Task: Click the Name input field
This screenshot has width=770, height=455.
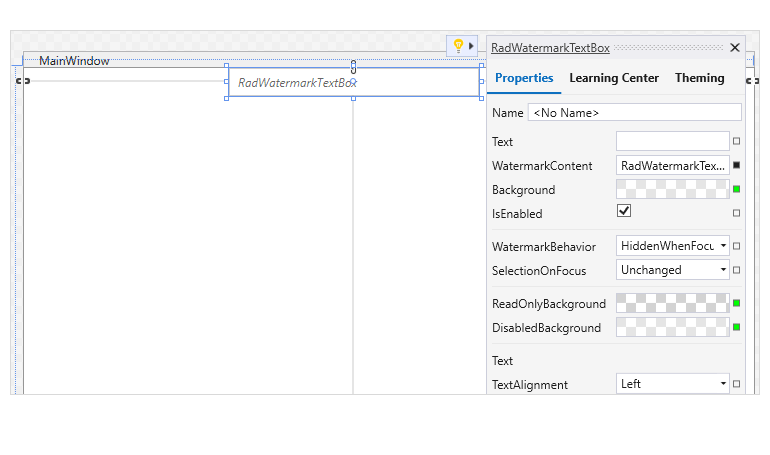Action: point(634,112)
